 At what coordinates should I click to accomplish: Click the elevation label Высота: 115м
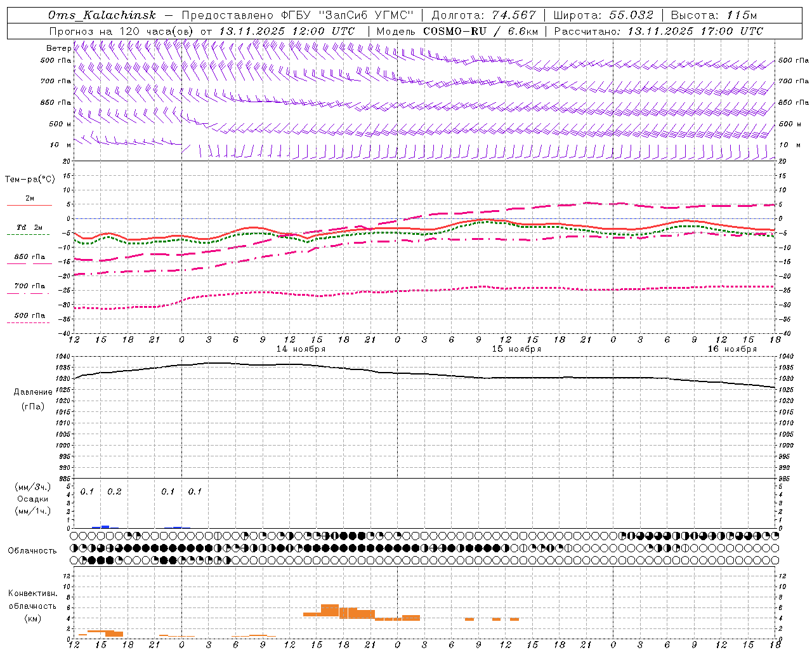click(714, 15)
